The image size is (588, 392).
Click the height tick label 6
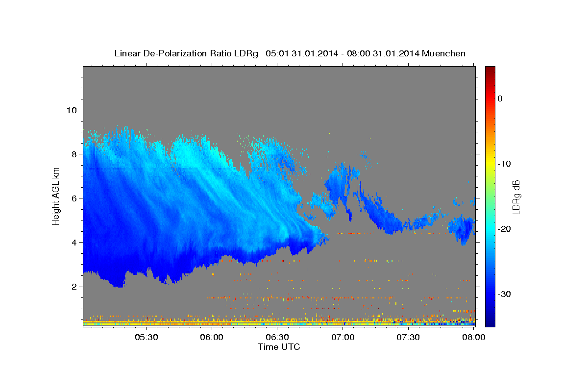click(74, 198)
